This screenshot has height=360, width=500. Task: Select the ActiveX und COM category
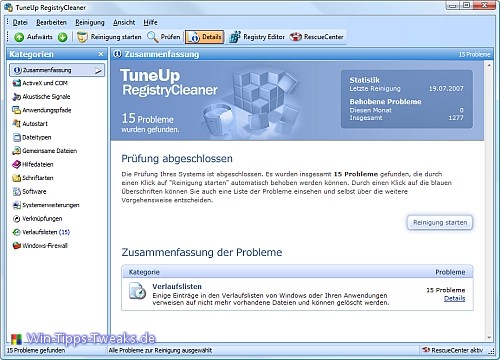tap(40, 83)
